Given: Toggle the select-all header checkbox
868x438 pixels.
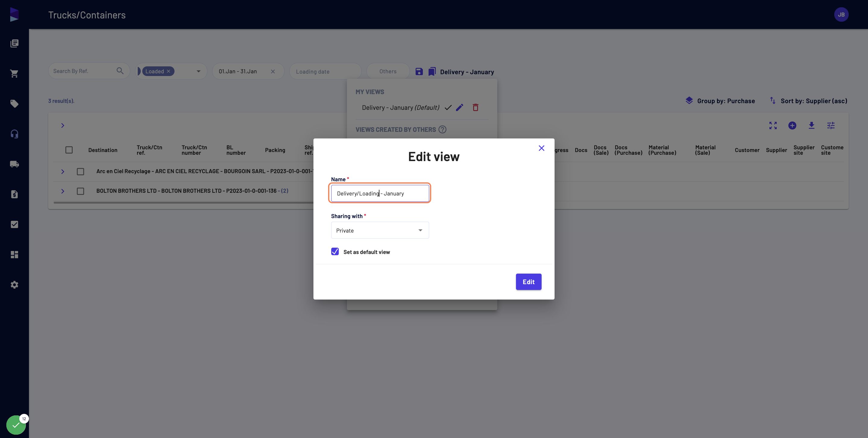Looking at the screenshot, I should pyautogui.click(x=69, y=150).
